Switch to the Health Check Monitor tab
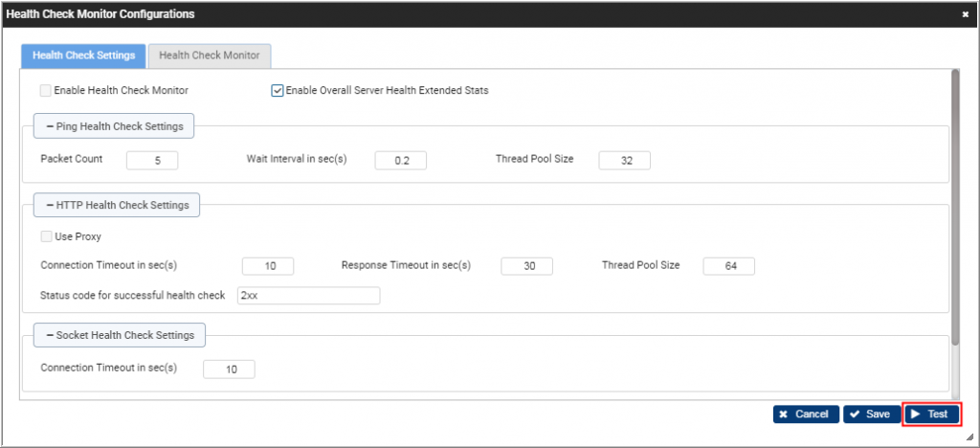Viewport: 980px width, 448px height. [210, 56]
